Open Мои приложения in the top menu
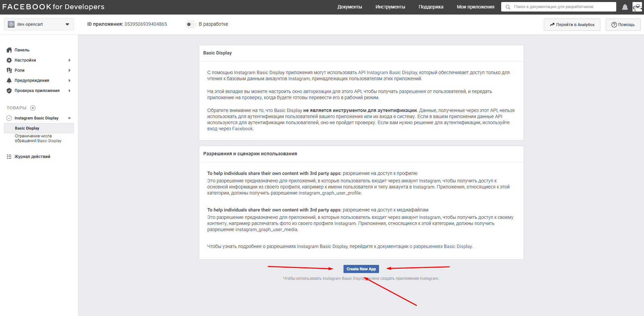The width and height of the screenshot is (644, 316). click(x=475, y=7)
